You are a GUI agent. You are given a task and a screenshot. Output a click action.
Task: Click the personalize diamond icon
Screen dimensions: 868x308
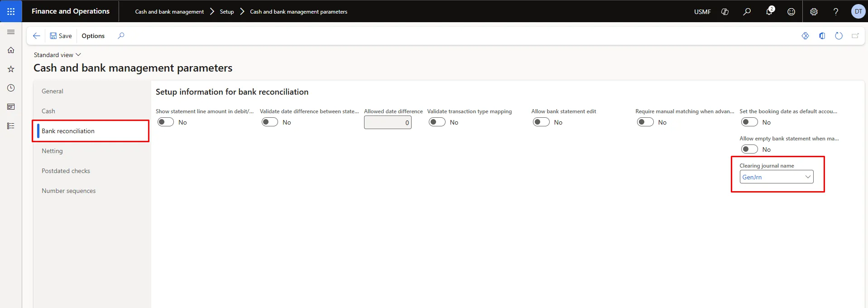[805, 36]
